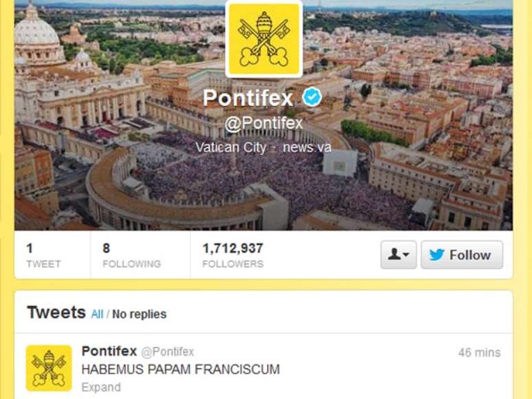Image resolution: width=532 pixels, height=399 pixels.
Task: Open the 8 Following list
Action: point(131,255)
